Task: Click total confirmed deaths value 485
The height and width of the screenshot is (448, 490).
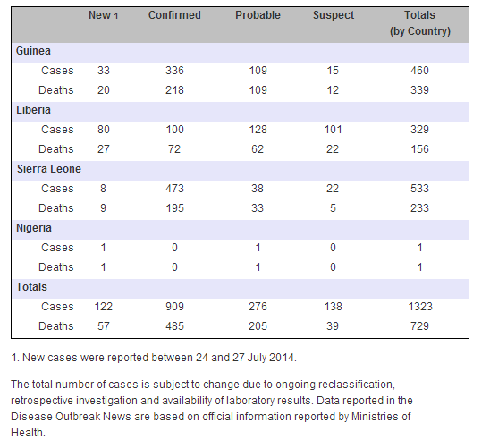Action: 174,326
